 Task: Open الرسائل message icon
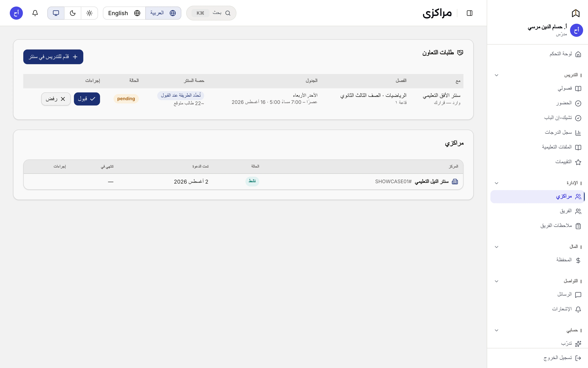click(578, 295)
